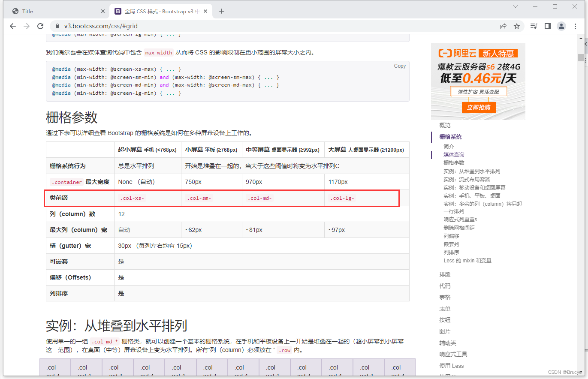Go to 概览 in sidebar
Viewport: 588px width, 379px height.
(x=445, y=125)
